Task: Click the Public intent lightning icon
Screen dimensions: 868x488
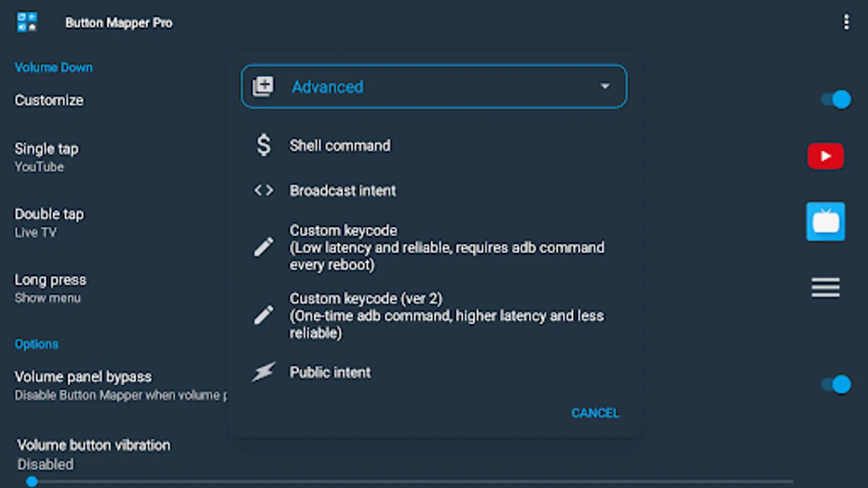Action: tap(263, 372)
